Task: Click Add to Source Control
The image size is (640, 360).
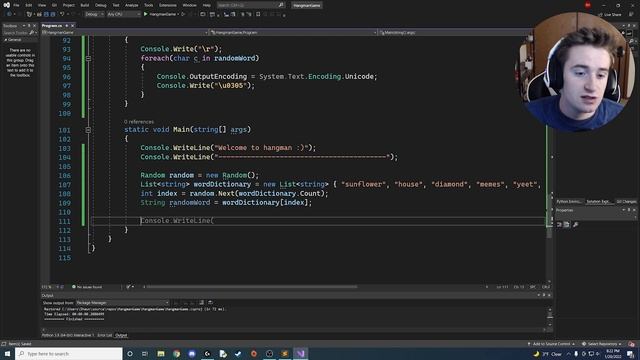Action: [x=551, y=344]
